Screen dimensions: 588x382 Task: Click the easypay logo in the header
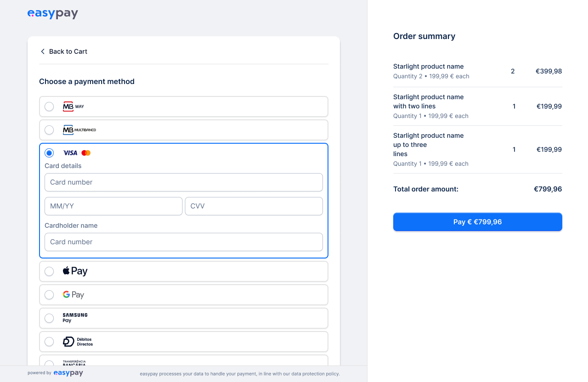click(52, 14)
